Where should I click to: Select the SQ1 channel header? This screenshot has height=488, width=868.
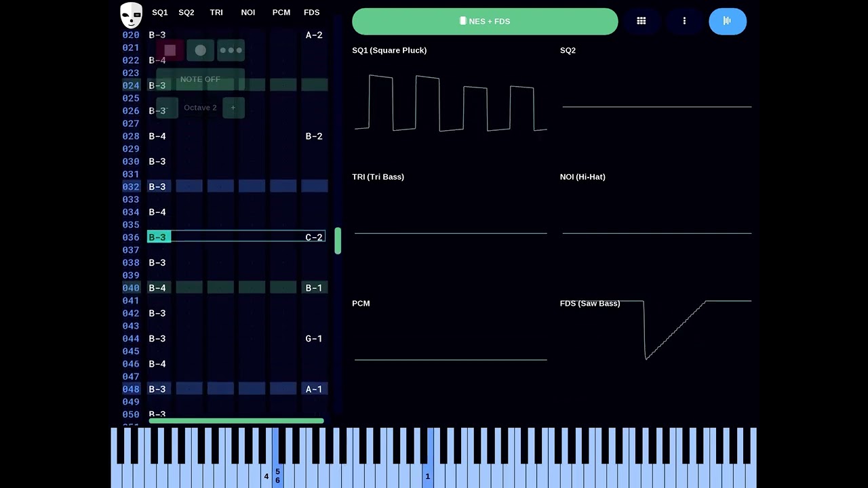160,12
